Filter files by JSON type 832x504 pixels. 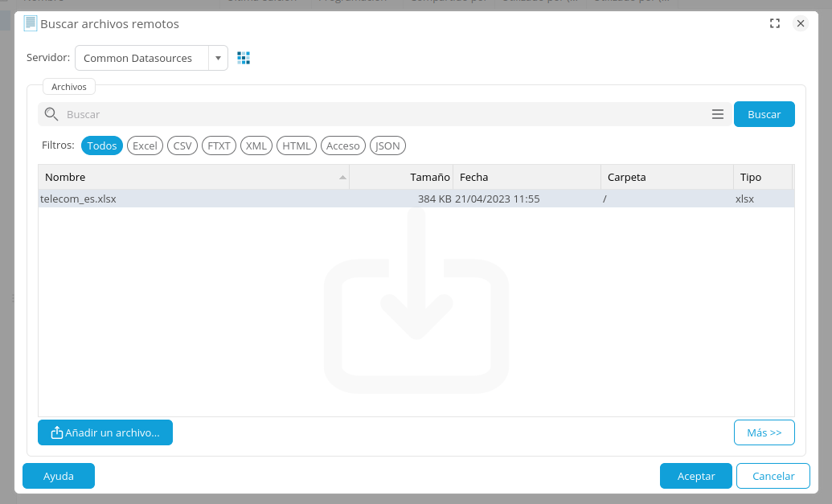coord(387,145)
